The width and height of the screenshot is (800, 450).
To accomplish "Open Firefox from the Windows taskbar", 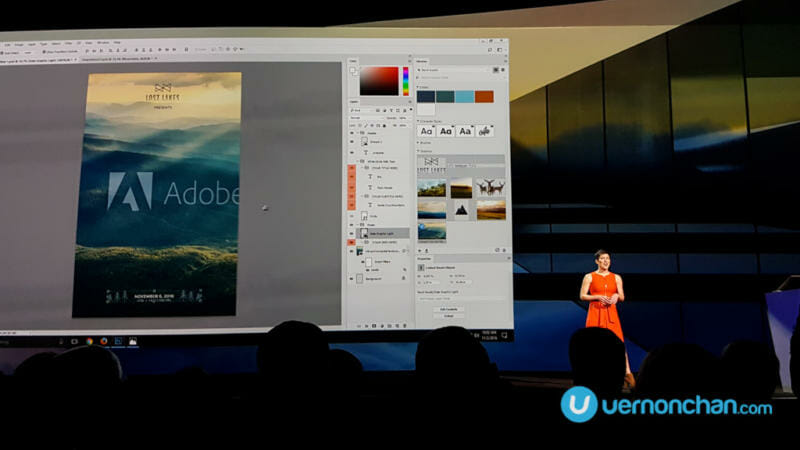I will [104, 341].
